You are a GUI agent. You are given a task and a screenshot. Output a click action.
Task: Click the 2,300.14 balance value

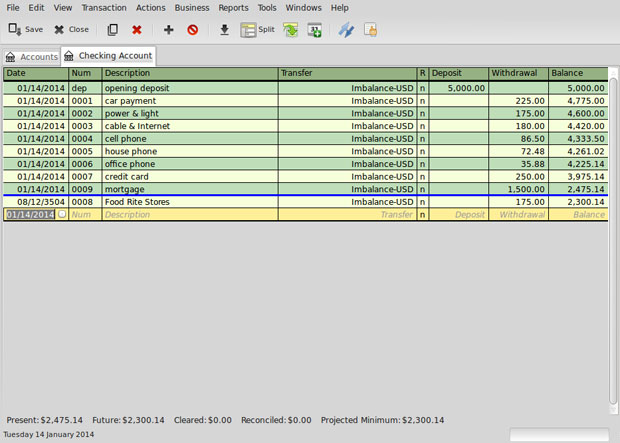tap(586, 202)
